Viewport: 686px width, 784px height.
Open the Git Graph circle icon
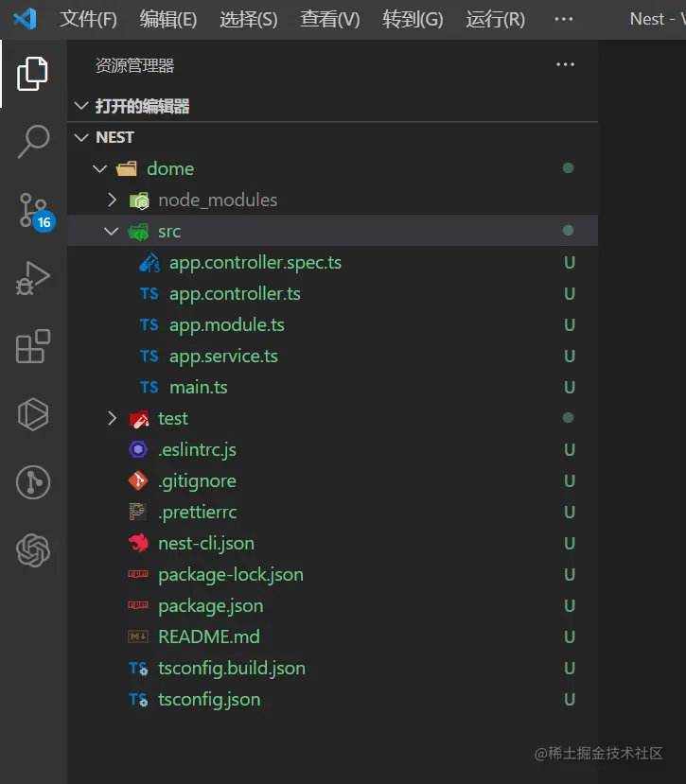[x=33, y=482]
